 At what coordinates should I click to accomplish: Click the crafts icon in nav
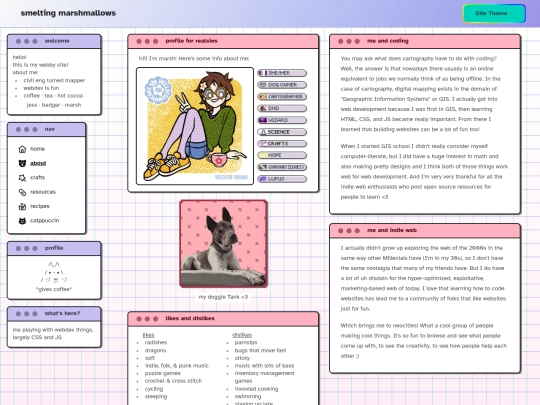22,178
